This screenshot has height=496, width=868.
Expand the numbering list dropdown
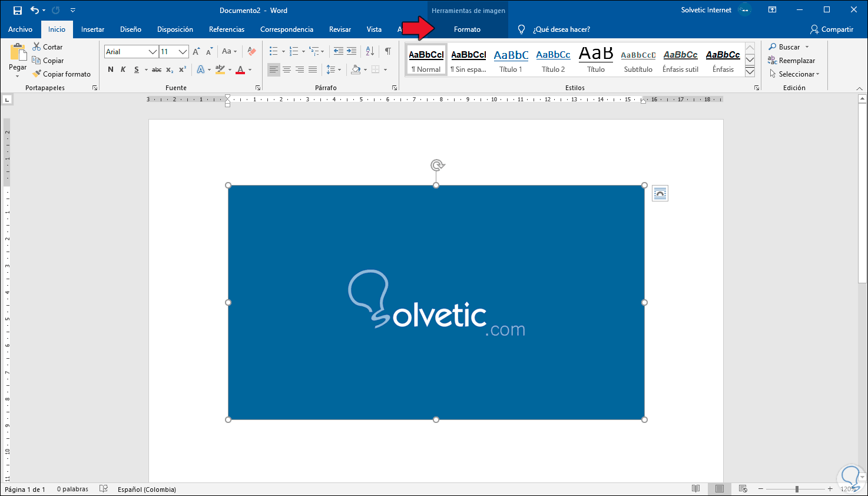[x=303, y=51]
